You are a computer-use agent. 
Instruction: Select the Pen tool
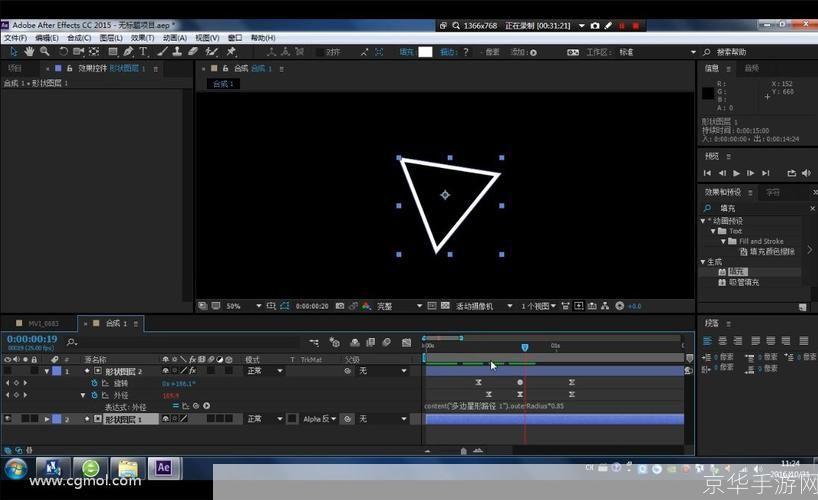[x=128, y=51]
